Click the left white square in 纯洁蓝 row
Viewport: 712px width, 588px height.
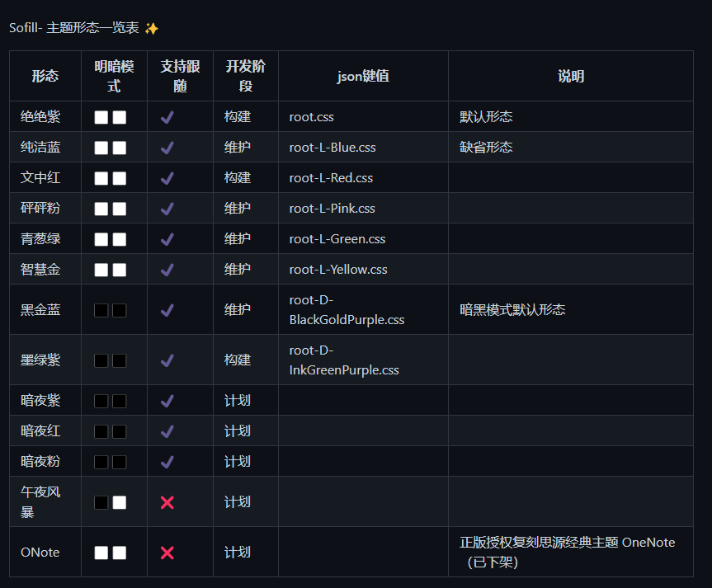click(x=101, y=148)
